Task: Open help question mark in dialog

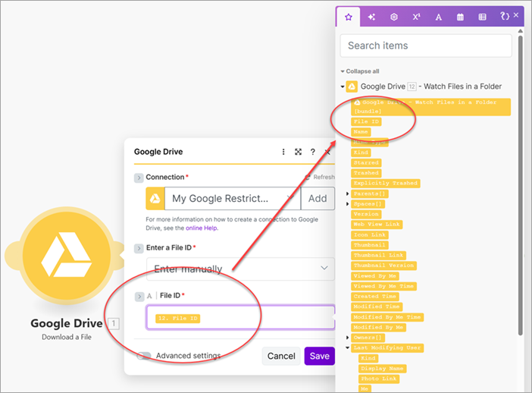Action: 313,152
